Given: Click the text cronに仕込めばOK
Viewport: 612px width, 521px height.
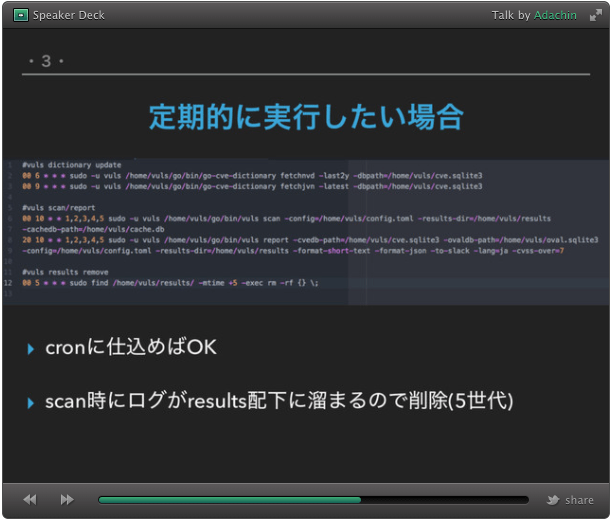Looking at the screenshot, I should (x=131, y=348).
